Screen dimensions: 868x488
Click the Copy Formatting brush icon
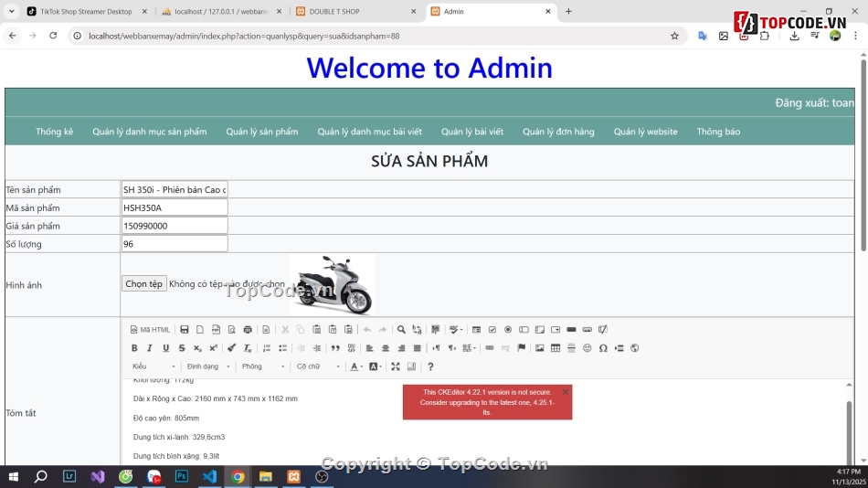(x=231, y=348)
